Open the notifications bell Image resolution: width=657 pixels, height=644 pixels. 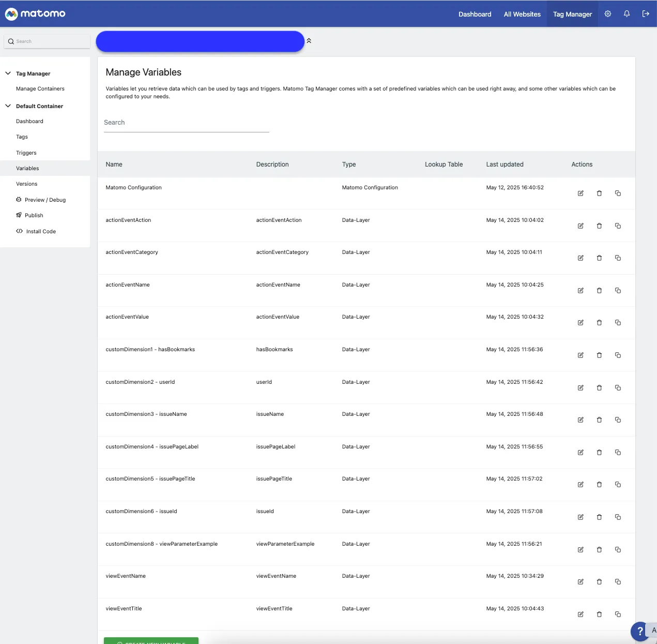pyautogui.click(x=627, y=14)
